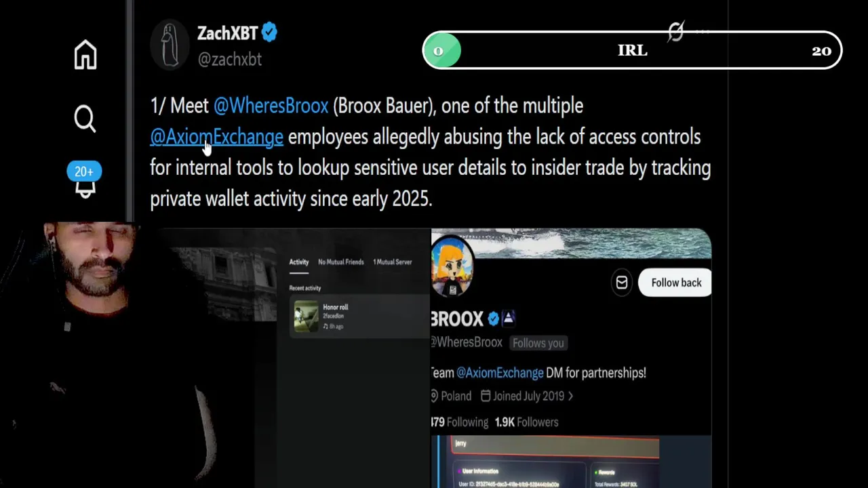Click the Follow back button
The height and width of the screenshot is (488, 868).
point(675,283)
